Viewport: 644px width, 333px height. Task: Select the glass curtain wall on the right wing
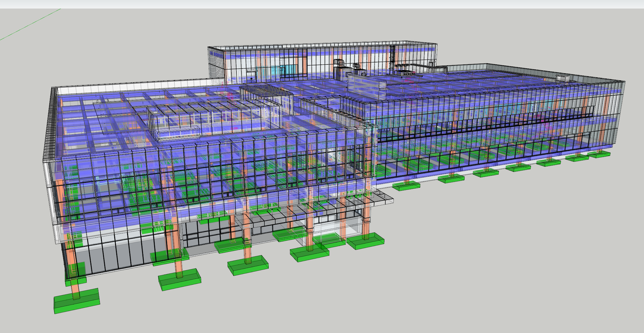[483, 121]
